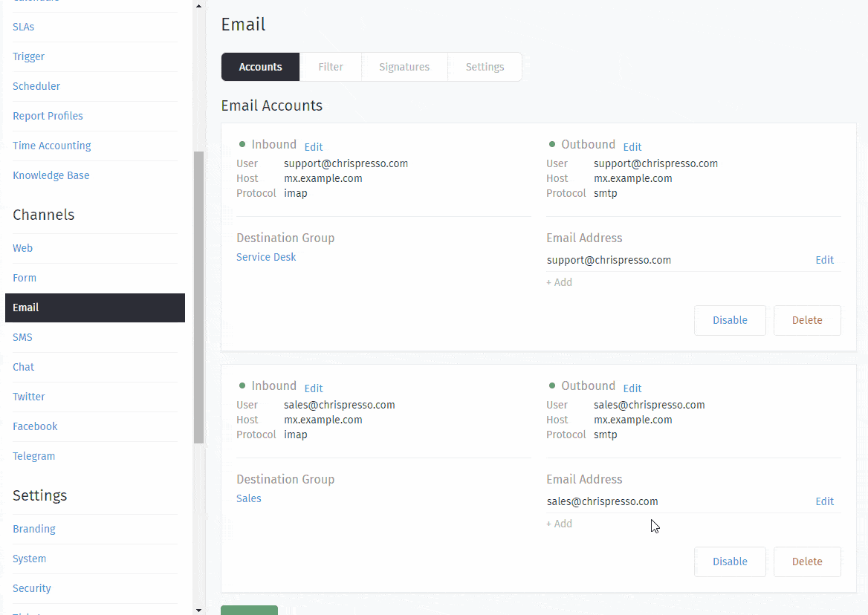Viewport: 868px width, 615px height.
Task: Open SLAs in the sidebar
Action: 23,27
